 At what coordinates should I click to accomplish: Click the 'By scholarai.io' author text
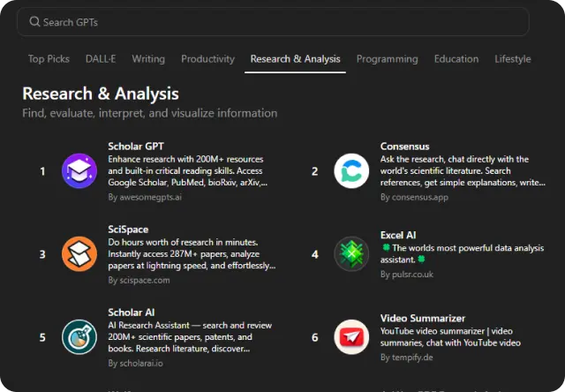135,363
